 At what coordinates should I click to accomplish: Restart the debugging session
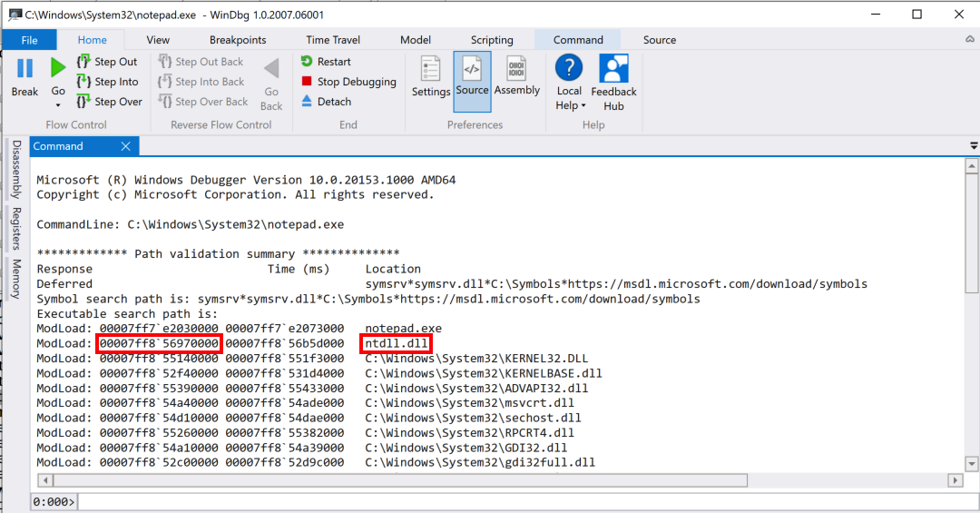click(x=326, y=62)
